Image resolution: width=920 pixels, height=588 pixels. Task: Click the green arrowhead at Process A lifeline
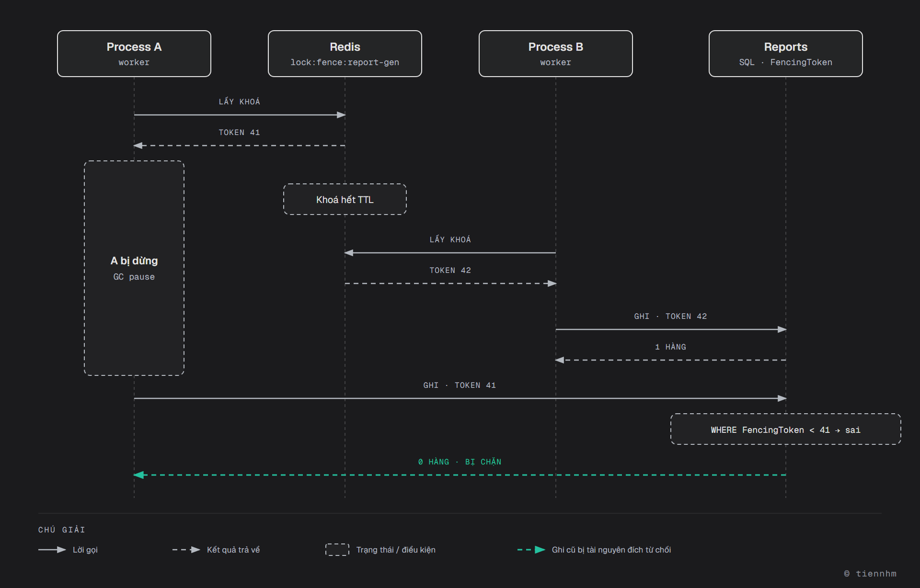[139, 475]
